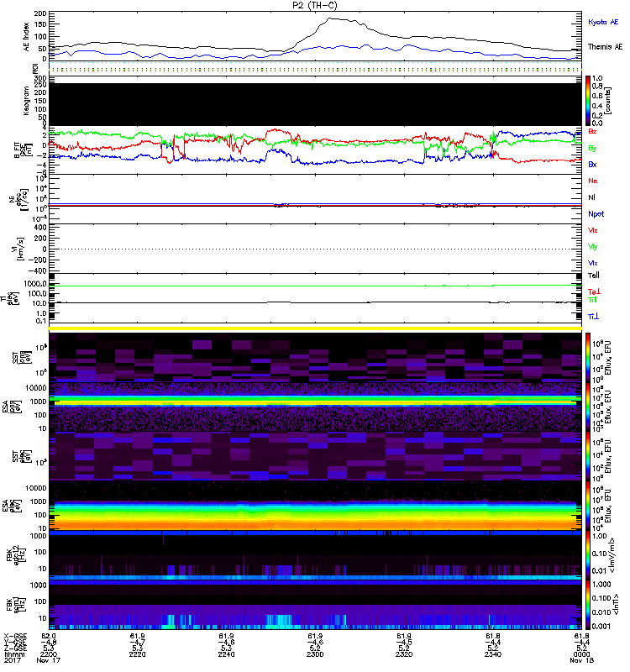The image size is (630, 672).
Task: Click the Nov 17 date label
Action: click(49, 660)
